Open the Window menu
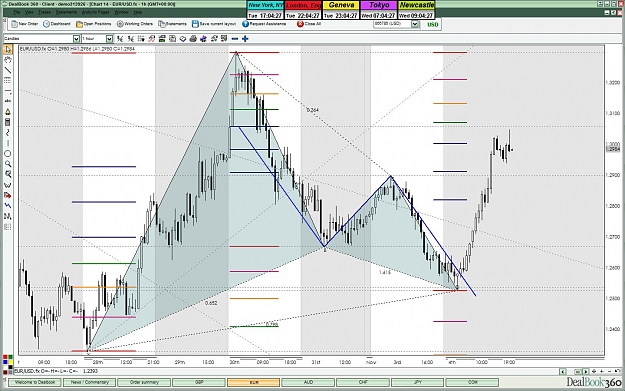The width and height of the screenshot is (625, 391). point(121,12)
